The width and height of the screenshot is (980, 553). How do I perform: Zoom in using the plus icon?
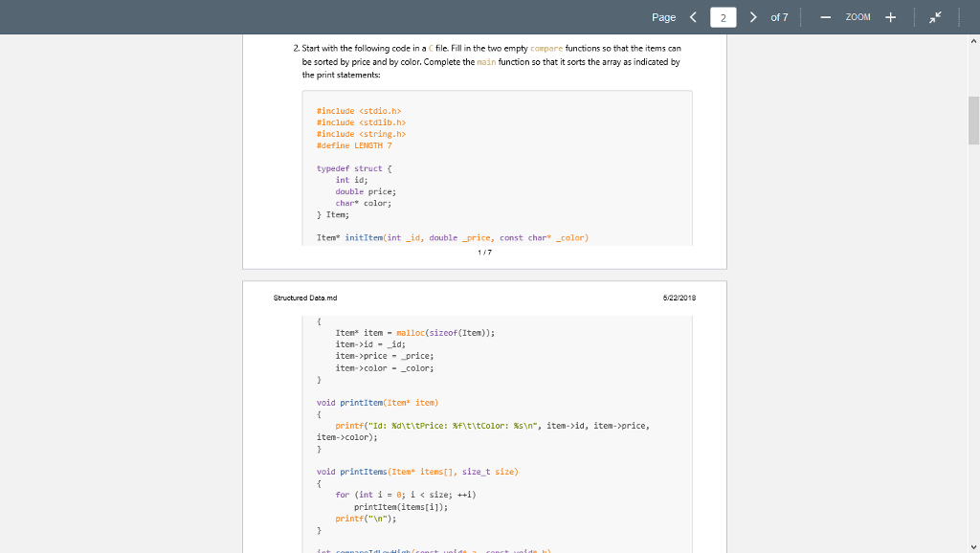pyautogui.click(x=891, y=16)
